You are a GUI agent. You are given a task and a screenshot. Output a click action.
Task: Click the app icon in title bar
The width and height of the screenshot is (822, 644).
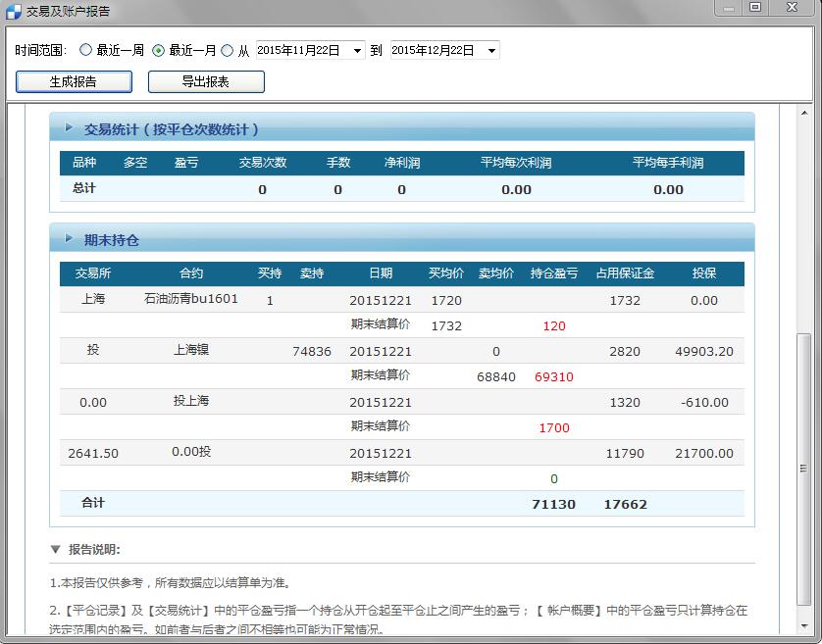tap(13, 11)
